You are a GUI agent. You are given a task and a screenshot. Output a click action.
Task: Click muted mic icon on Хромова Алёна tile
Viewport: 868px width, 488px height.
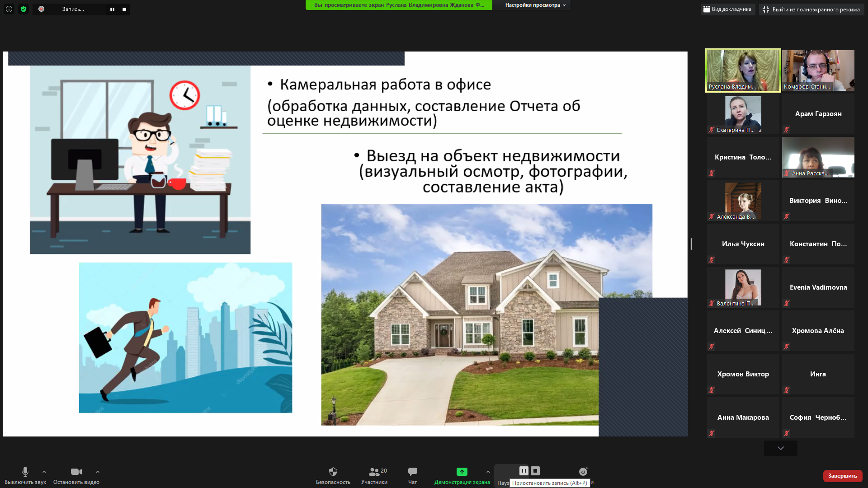pyautogui.click(x=787, y=347)
